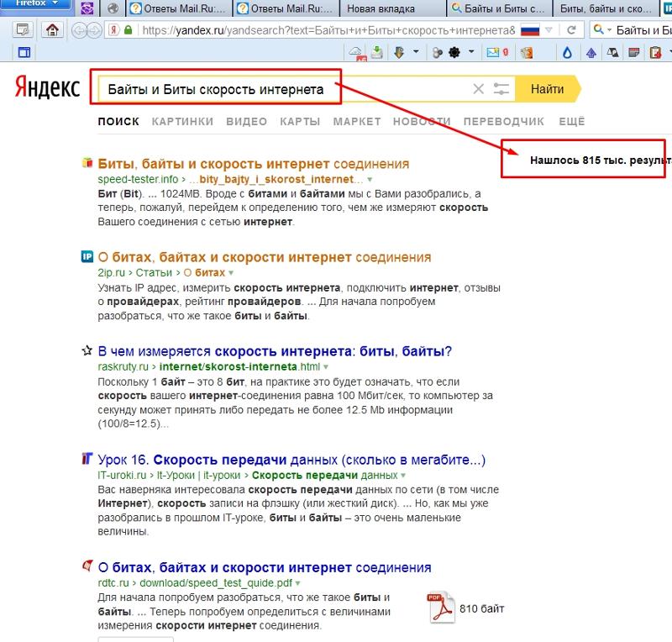The image size is (672, 642).
Task: Expand options arrow for IT-uroki.ru result
Action: click(403, 476)
